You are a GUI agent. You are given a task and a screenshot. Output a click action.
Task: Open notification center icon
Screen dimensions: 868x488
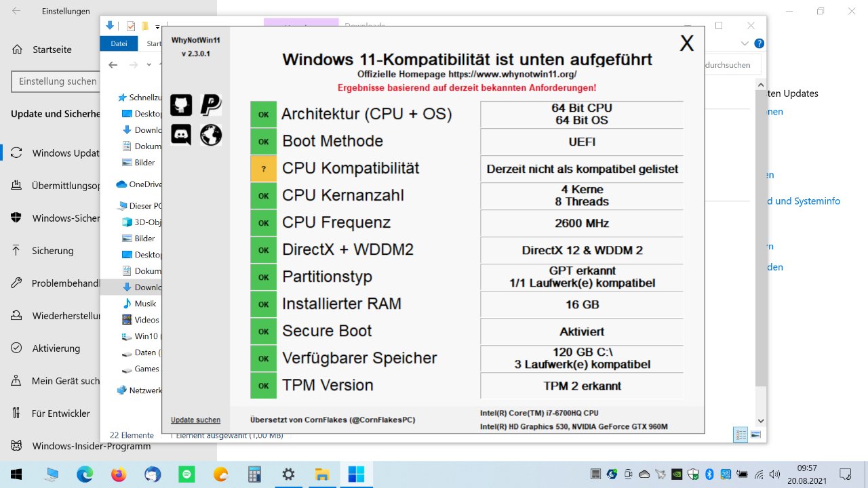845,474
